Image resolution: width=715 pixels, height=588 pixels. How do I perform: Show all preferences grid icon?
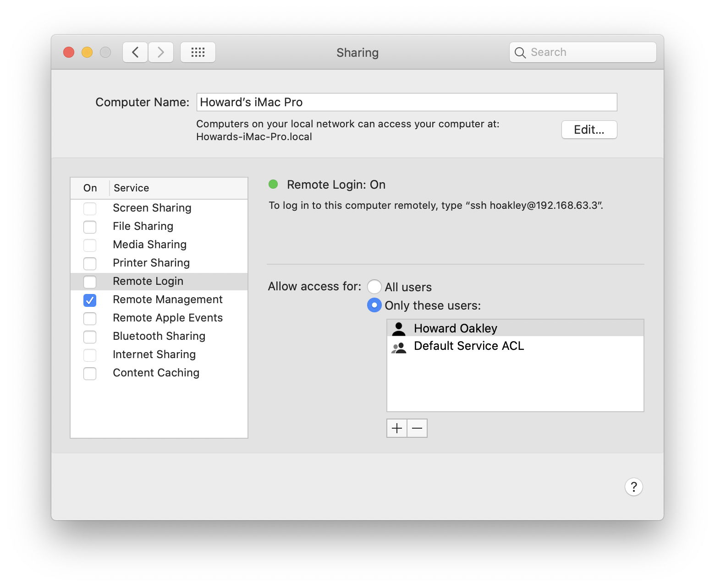pyautogui.click(x=198, y=52)
